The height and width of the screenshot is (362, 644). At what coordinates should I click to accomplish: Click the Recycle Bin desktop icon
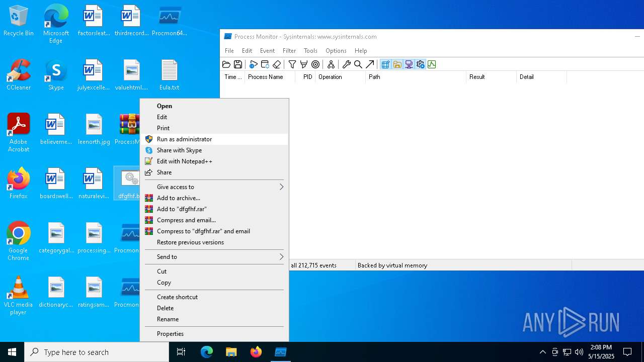pyautogui.click(x=19, y=21)
